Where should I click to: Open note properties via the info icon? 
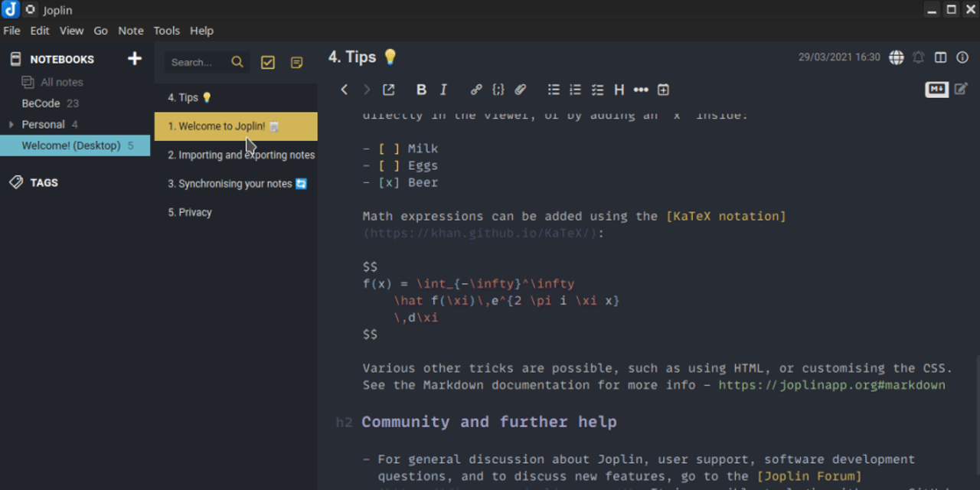pos(962,57)
